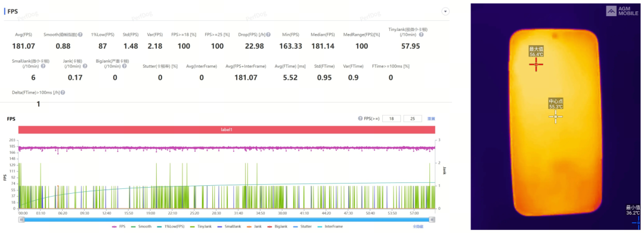The image size is (644, 233).
Task: Click the Var(FPS) value 2.18
Action: click(x=155, y=46)
